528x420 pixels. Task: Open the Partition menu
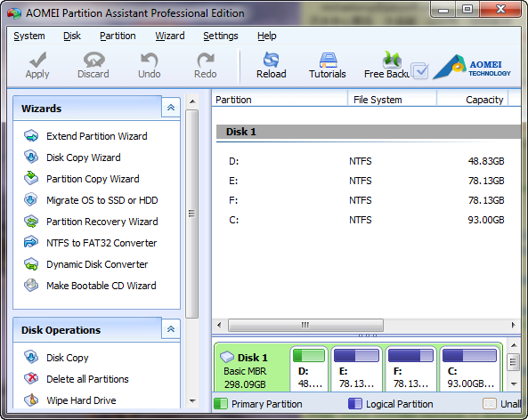(118, 36)
